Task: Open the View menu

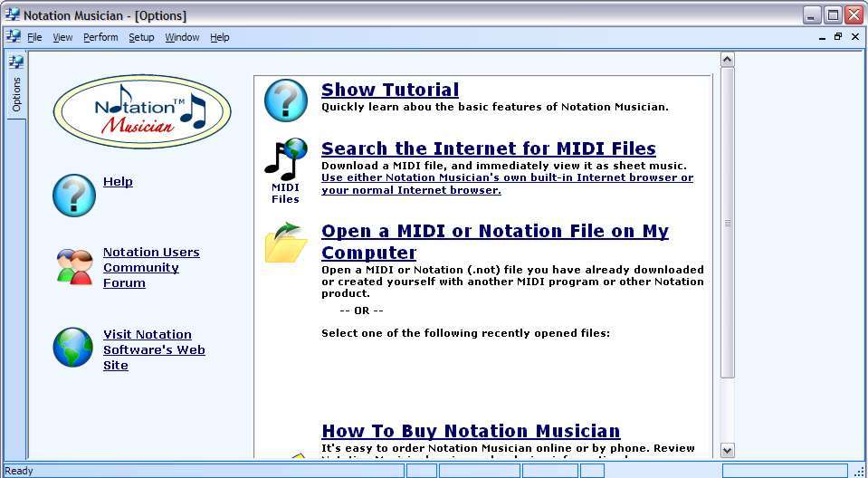Action: tap(62, 38)
